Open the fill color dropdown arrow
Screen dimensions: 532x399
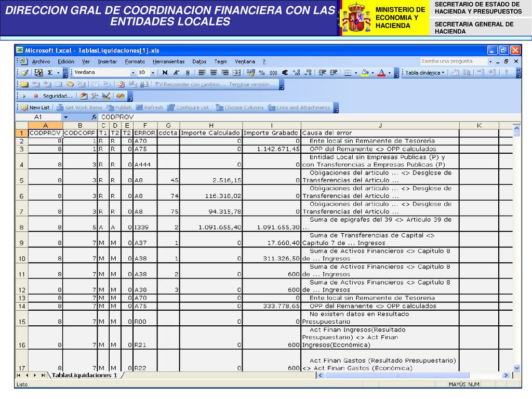tap(373, 73)
